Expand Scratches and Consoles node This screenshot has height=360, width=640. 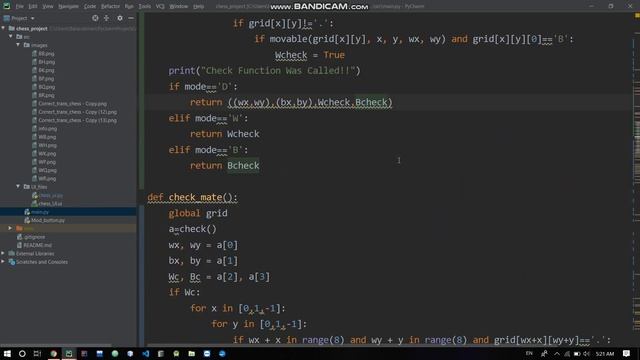pos(3,262)
